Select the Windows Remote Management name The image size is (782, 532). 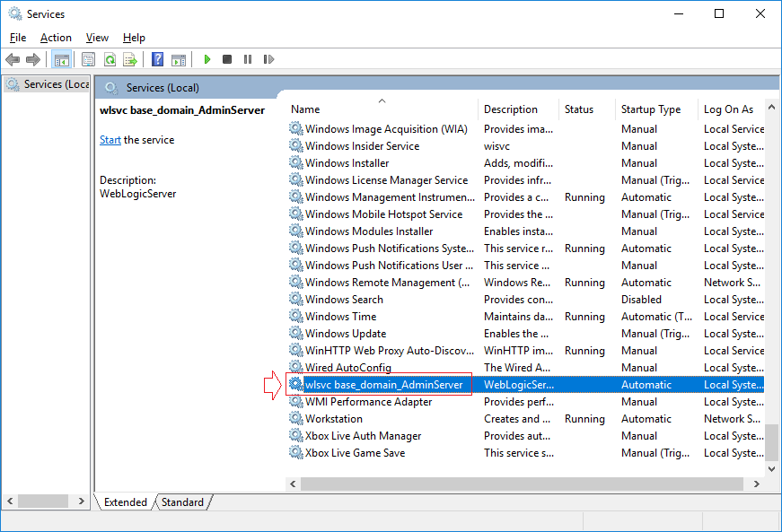388,283
